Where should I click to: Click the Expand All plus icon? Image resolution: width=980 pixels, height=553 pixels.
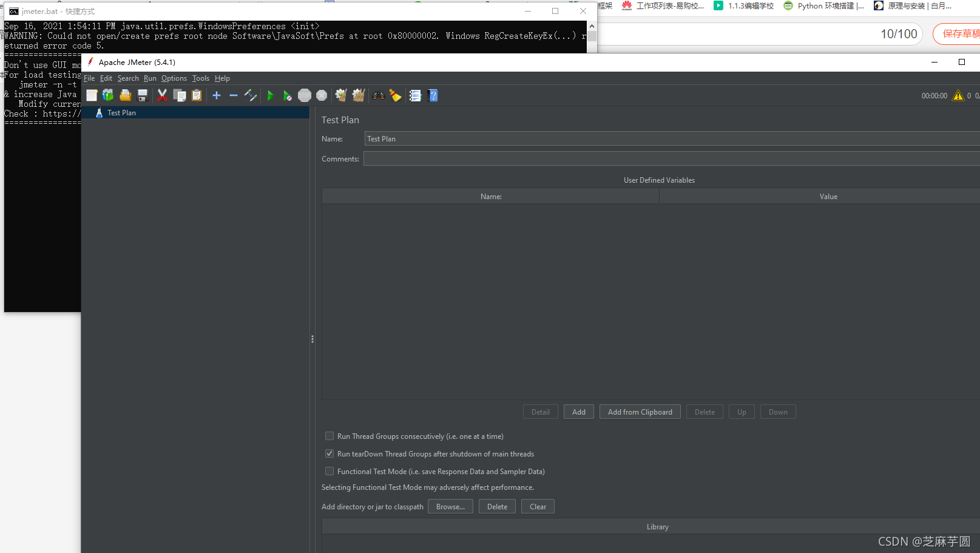pyautogui.click(x=217, y=95)
